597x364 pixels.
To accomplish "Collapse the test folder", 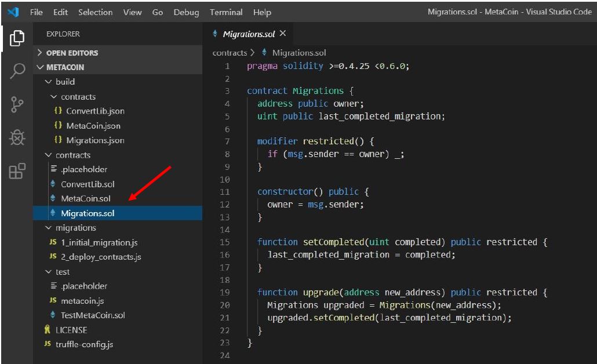I will [62, 271].
